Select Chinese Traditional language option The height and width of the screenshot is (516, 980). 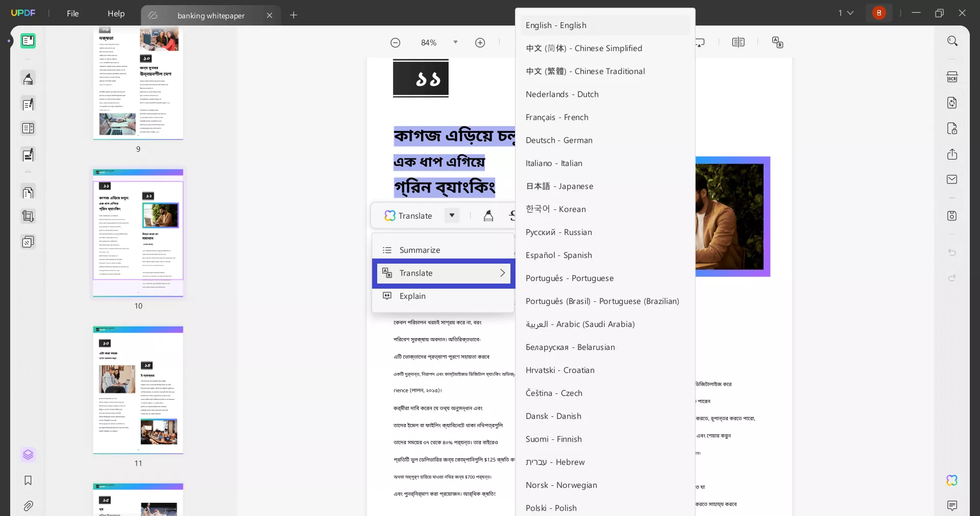[605, 71]
